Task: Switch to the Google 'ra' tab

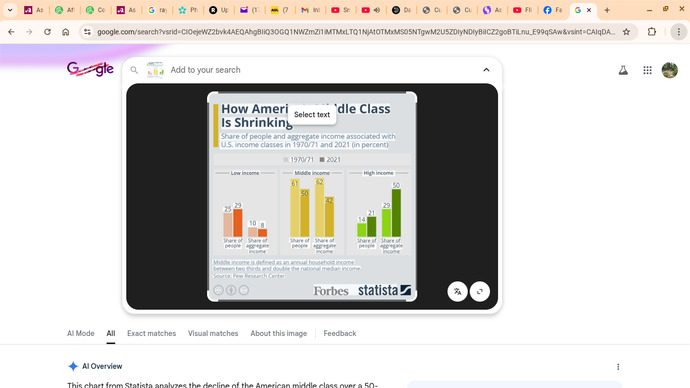Action: (157, 10)
